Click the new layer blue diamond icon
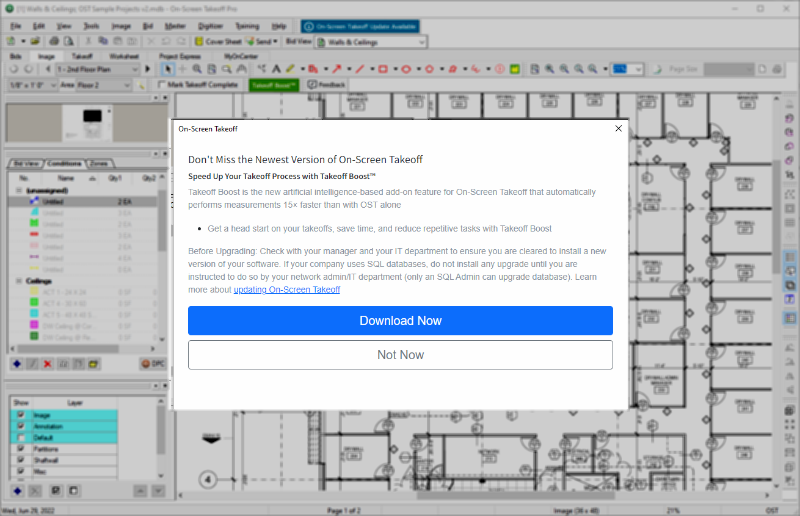The width and height of the screenshot is (800, 516). point(17,491)
